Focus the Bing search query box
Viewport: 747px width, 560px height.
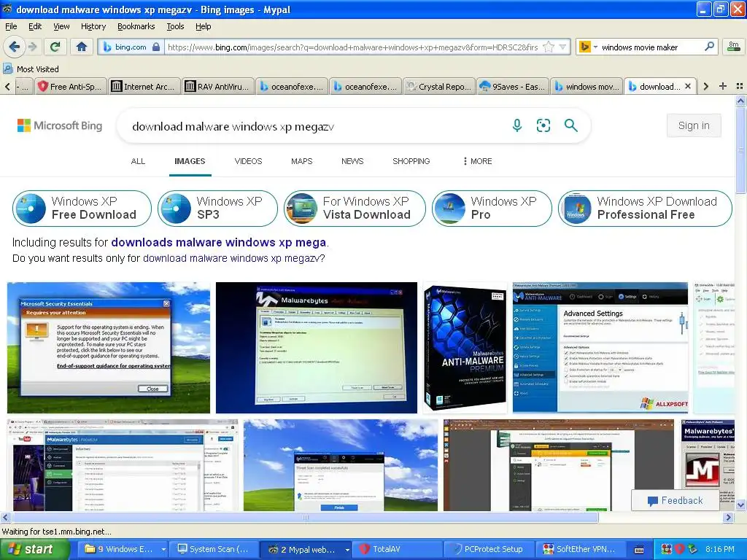point(314,126)
